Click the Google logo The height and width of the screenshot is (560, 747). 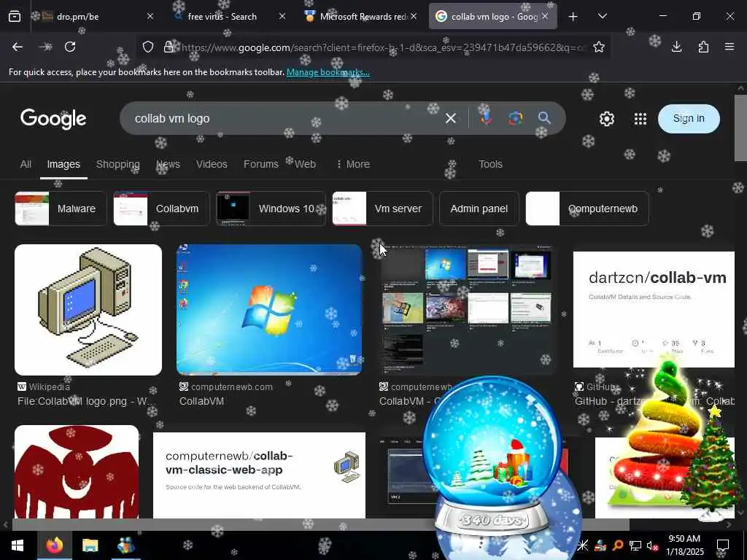pos(53,119)
